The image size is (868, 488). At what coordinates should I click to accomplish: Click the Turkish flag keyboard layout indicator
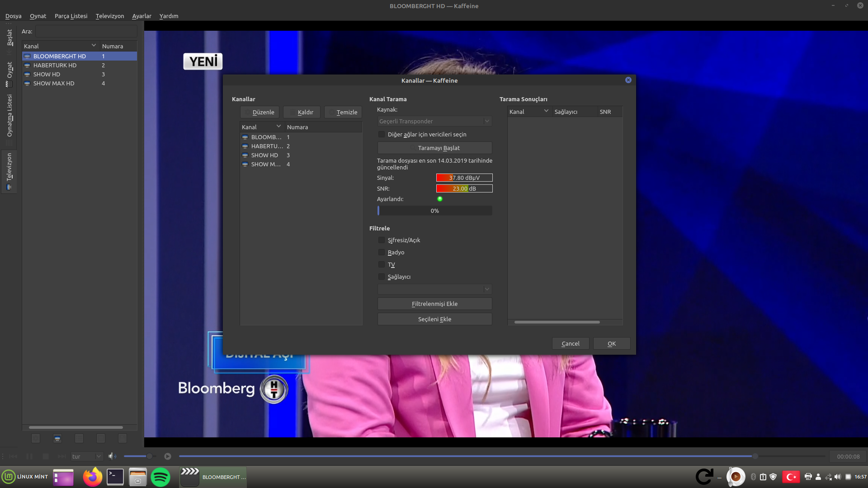[791, 477]
